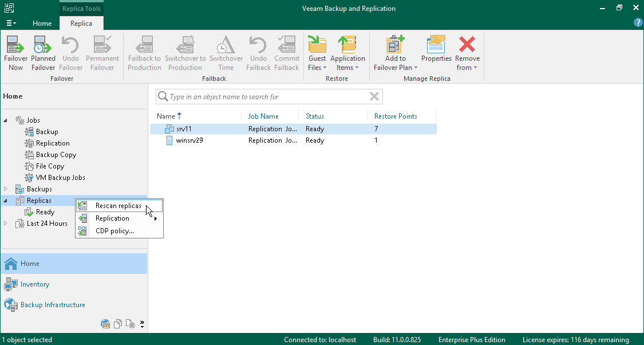The image size is (644, 345).
Task: Click the Permanent Failover ribbon icon
Action: (102, 53)
